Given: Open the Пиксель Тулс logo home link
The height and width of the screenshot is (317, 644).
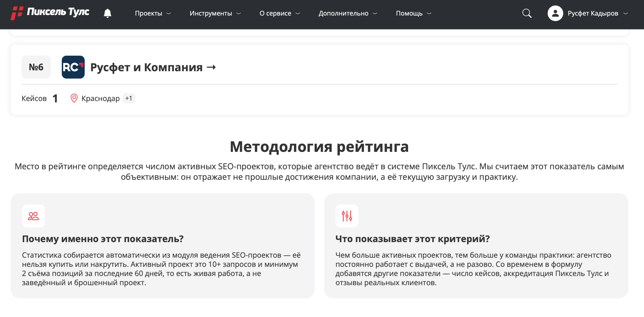Looking at the screenshot, I should point(50,13).
